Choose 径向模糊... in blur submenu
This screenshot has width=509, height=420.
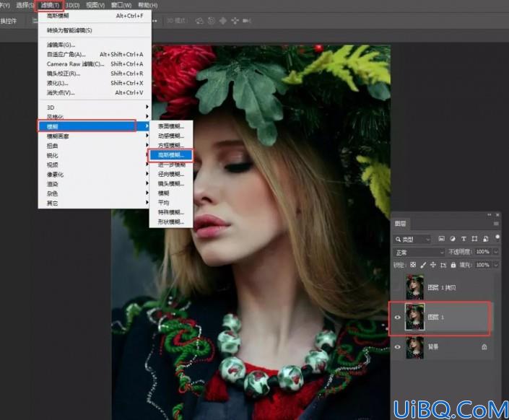tap(171, 175)
